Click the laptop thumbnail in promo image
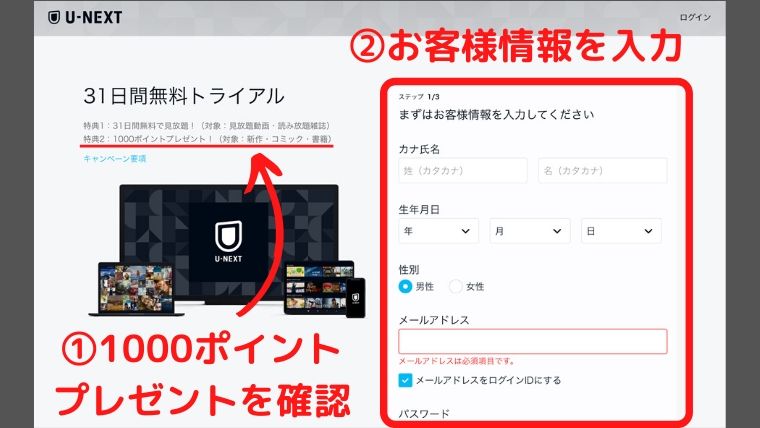This screenshot has width=760, height=428. [x=136, y=289]
